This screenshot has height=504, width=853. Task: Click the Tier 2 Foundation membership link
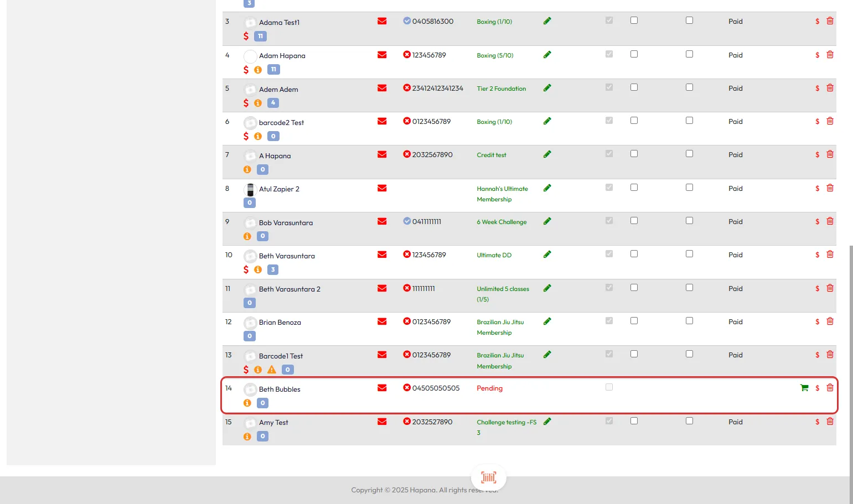(501, 89)
